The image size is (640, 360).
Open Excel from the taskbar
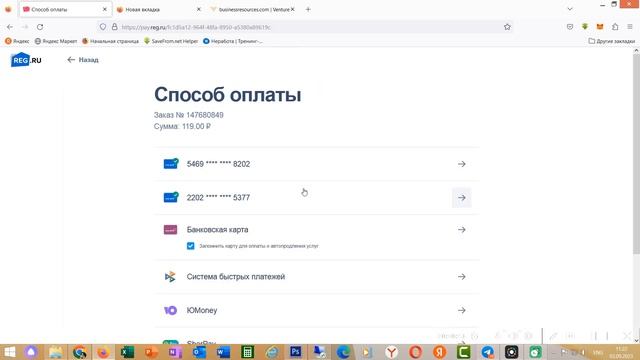(127, 352)
